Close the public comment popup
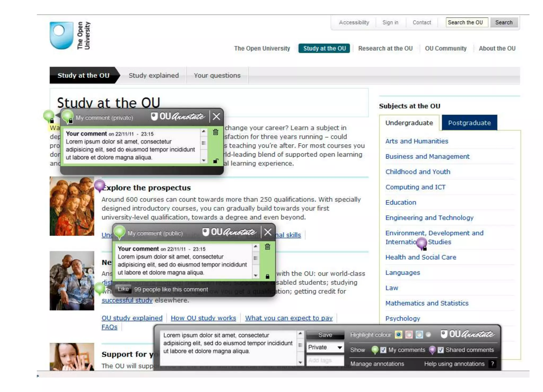Screen dimensions: 543x392 (x=268, y=232)
